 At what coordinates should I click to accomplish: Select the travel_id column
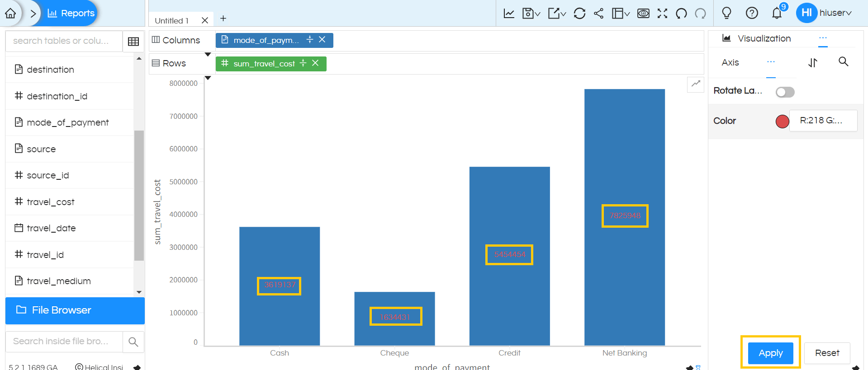pyautogui.click(x=70, y=255)
